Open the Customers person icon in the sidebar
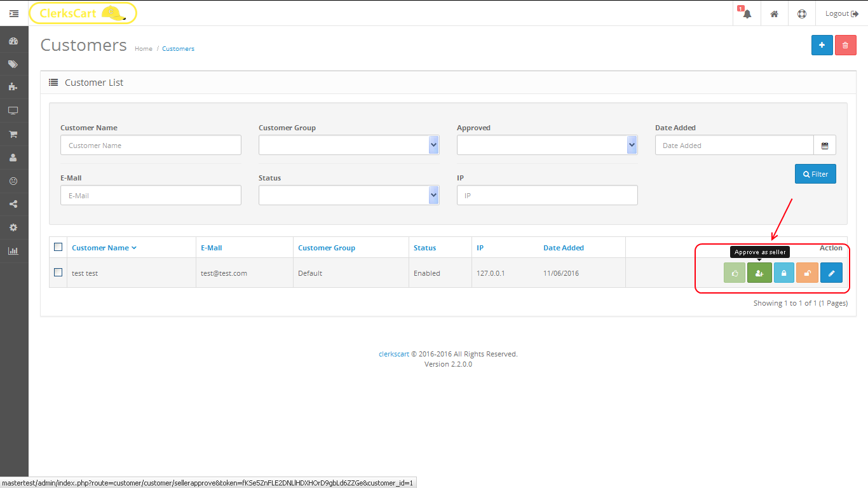 pos(13,158)
